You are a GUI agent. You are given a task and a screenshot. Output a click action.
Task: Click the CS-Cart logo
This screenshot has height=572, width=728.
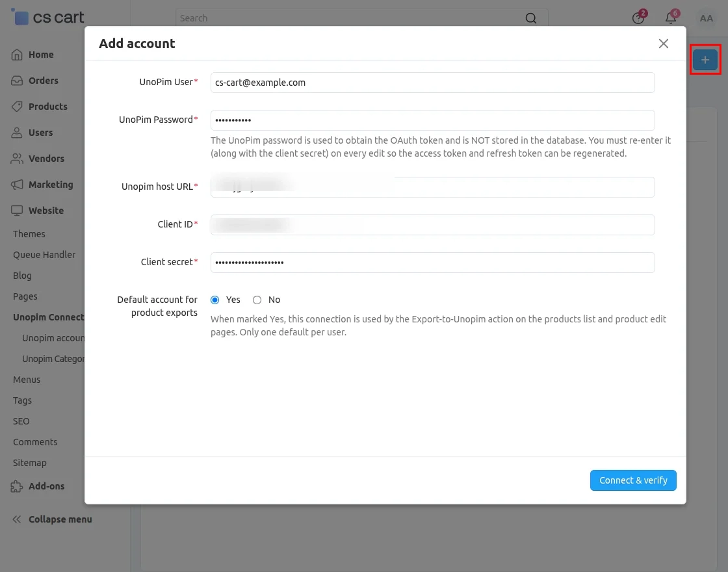tap(47, 17)
